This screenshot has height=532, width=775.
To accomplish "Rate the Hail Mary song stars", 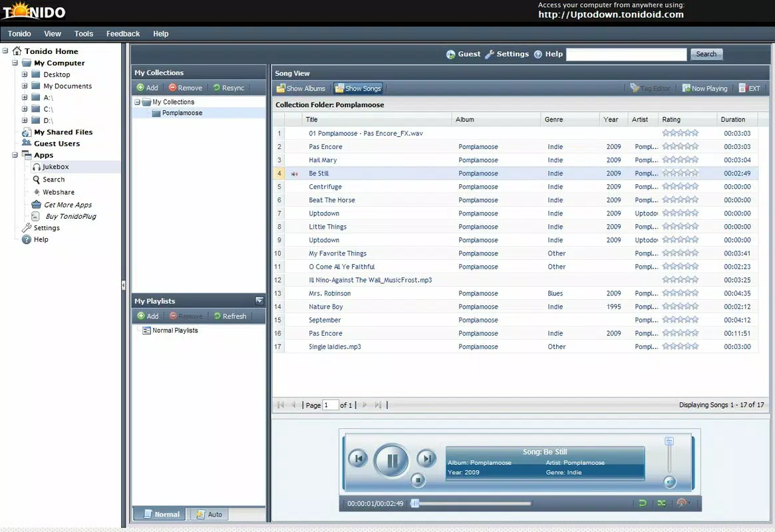I will click(680, 160).
